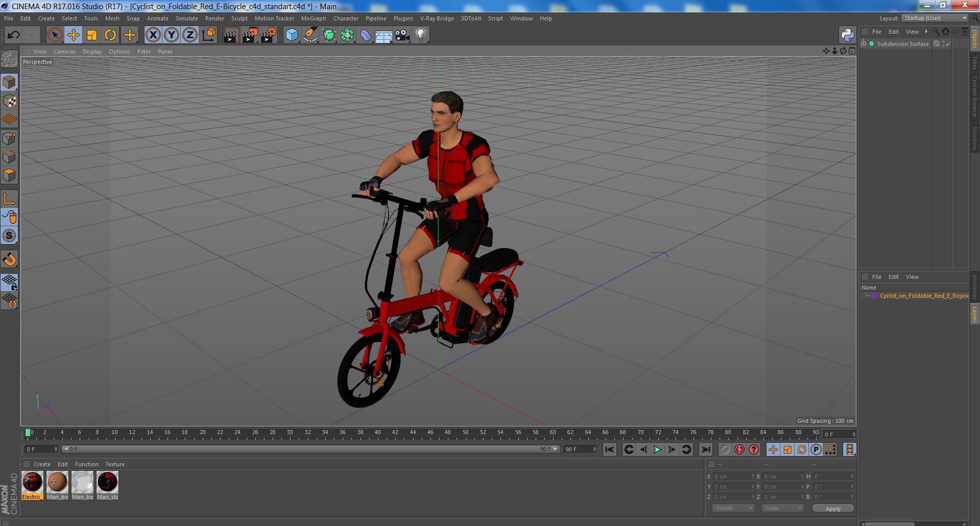
Task: Toggle Z axis lock
Action: pyautogui.click(x=190, y=35)
